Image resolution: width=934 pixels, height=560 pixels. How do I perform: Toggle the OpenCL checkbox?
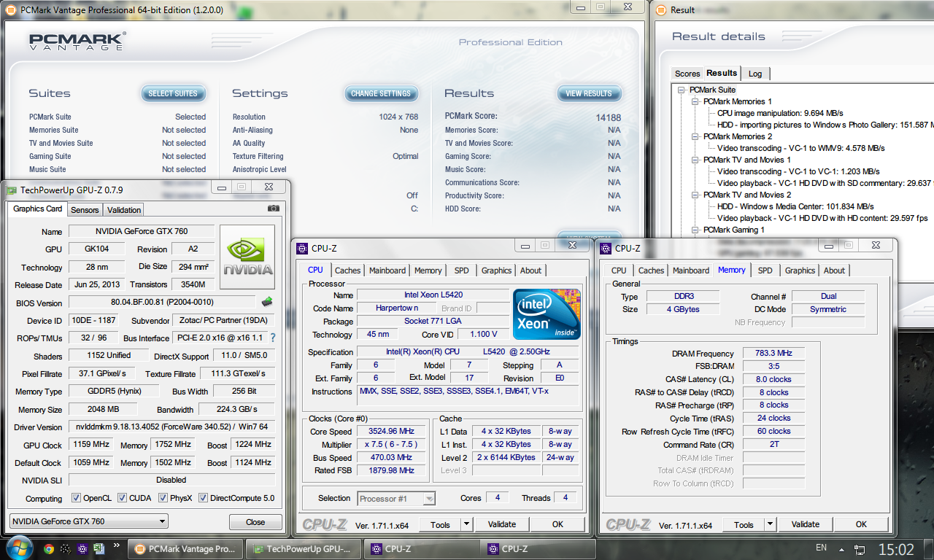pos(76,498)
